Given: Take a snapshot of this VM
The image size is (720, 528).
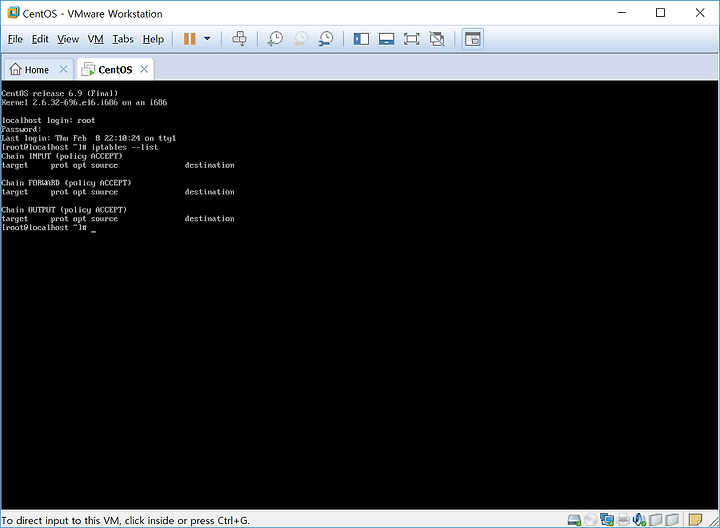Looking at the screenshot, I should tap(275, 39).
